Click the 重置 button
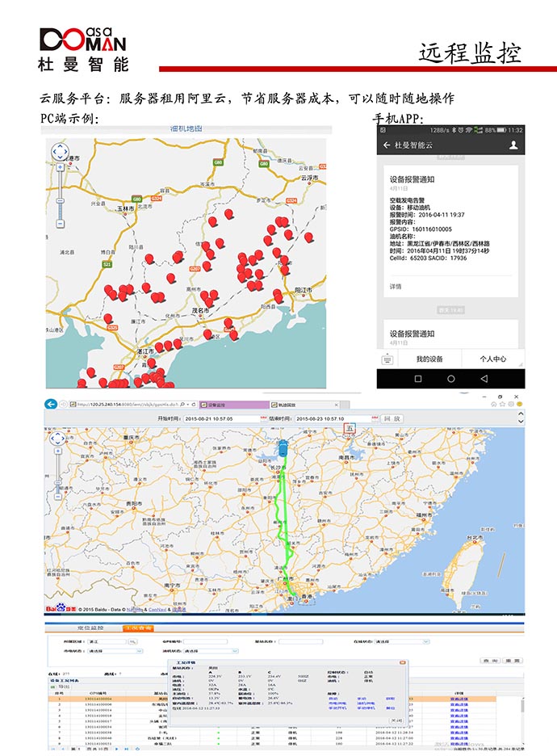Screen dimensions: 557x756 513,661
